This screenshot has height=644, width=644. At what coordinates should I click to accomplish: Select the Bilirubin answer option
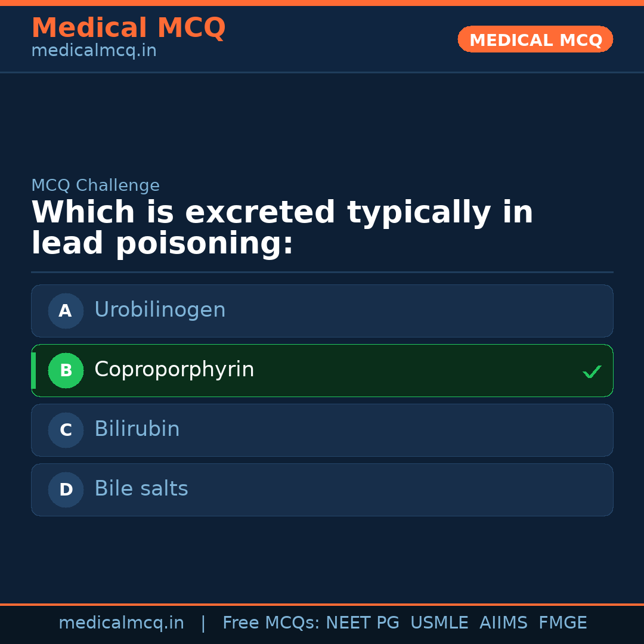click(x=322, y=430)
